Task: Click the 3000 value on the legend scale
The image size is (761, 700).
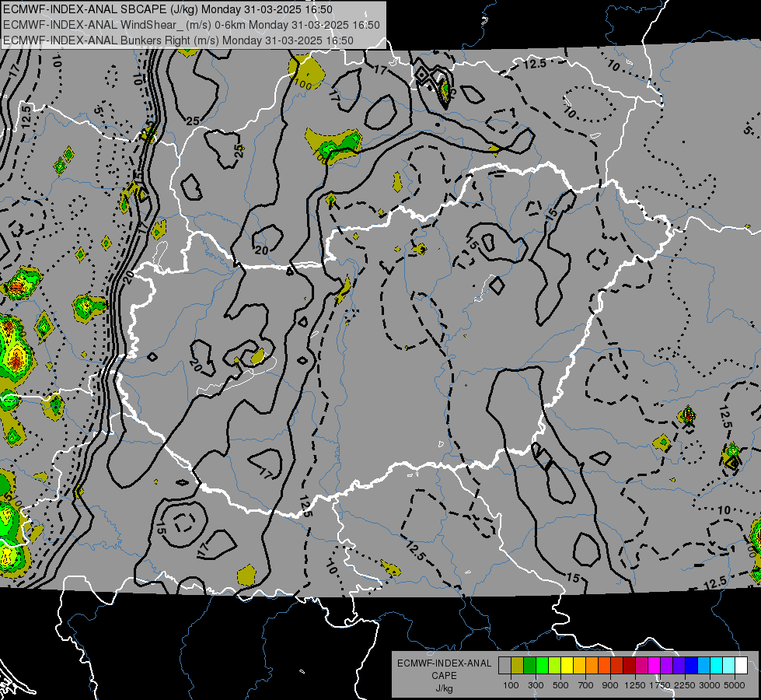Action: coord(710,685)
